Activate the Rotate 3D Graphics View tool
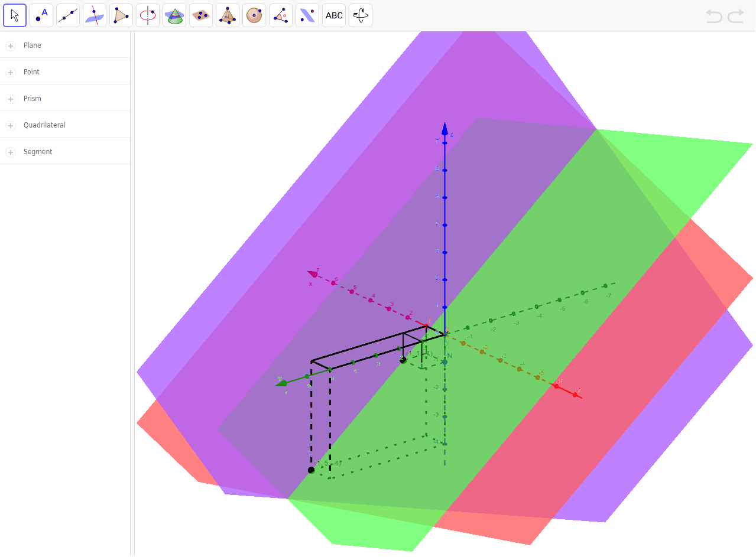Image resolution: width=756 pixels, height=557 pixels. pos(360,15)
